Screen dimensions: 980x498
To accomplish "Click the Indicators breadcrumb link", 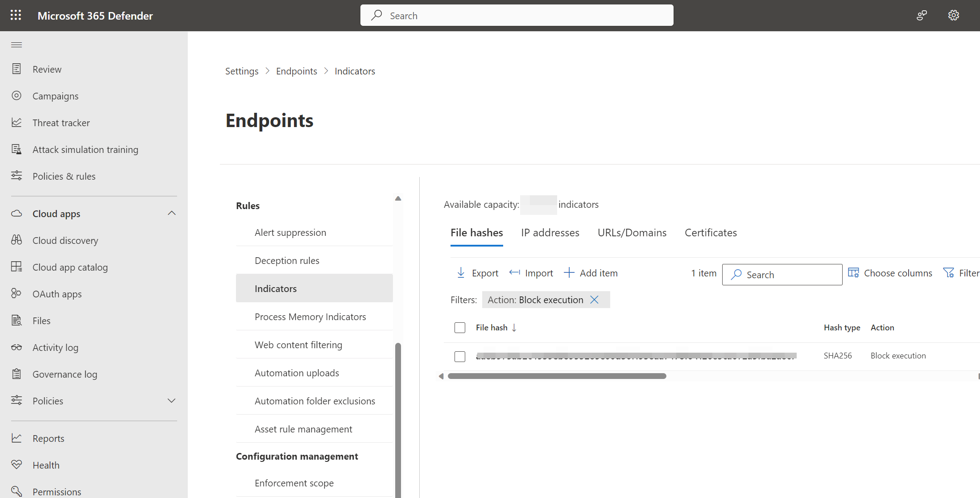I will click(355, 71).
